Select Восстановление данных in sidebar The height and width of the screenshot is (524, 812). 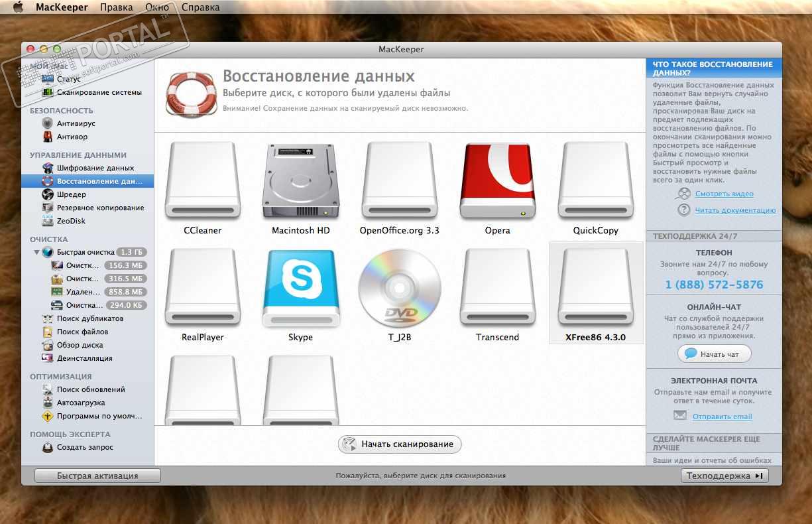87,181
